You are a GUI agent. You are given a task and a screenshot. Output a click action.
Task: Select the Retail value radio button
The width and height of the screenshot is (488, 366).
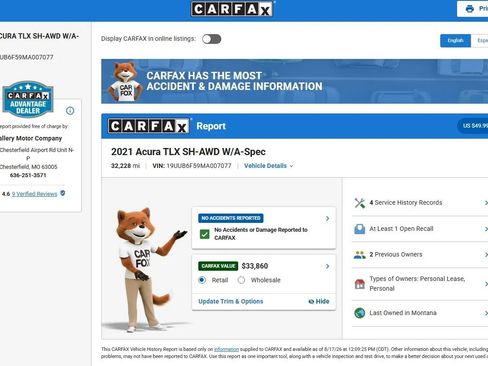(x=202, y=280)
